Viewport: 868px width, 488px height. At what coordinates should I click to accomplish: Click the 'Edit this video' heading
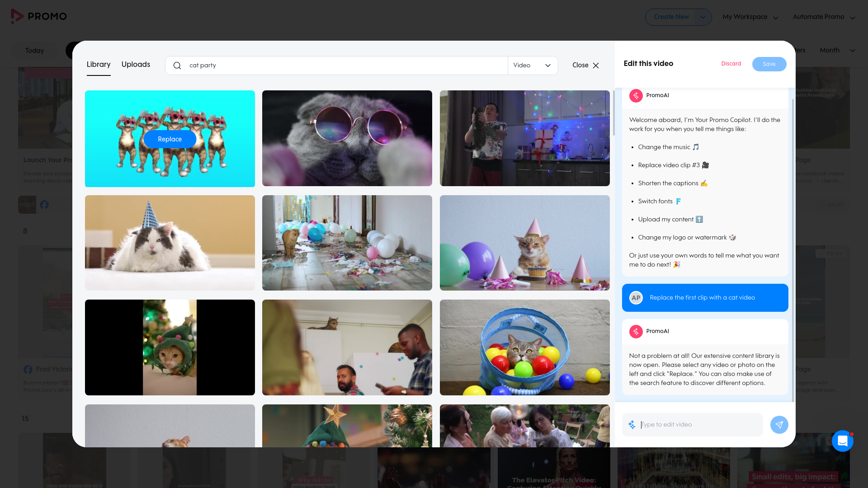point(648,64)
